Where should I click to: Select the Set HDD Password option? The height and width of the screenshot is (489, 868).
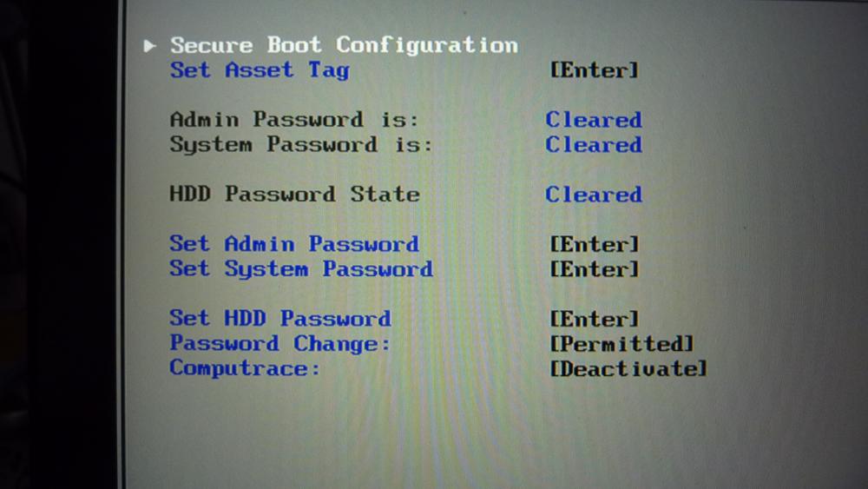click(280, 319)
